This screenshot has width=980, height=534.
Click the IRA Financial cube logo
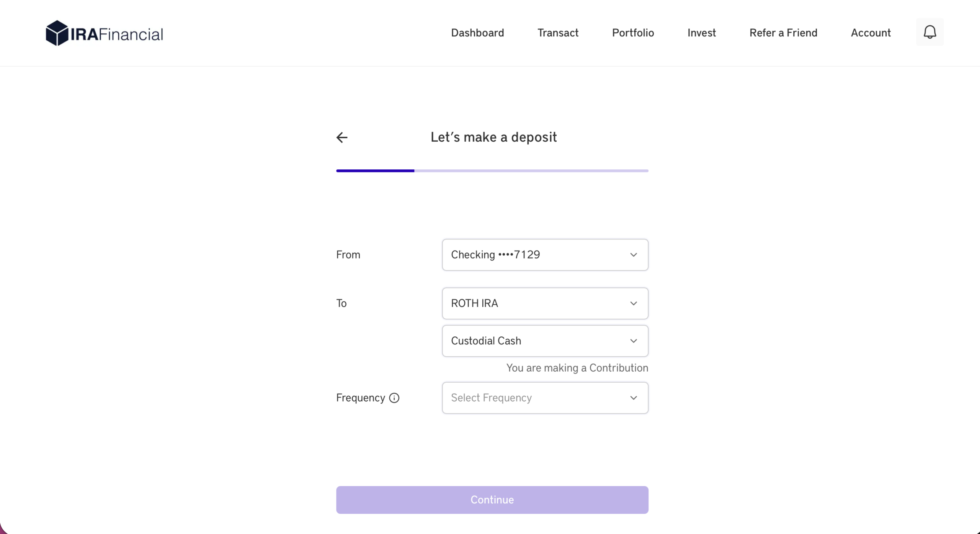coord(57,33)
